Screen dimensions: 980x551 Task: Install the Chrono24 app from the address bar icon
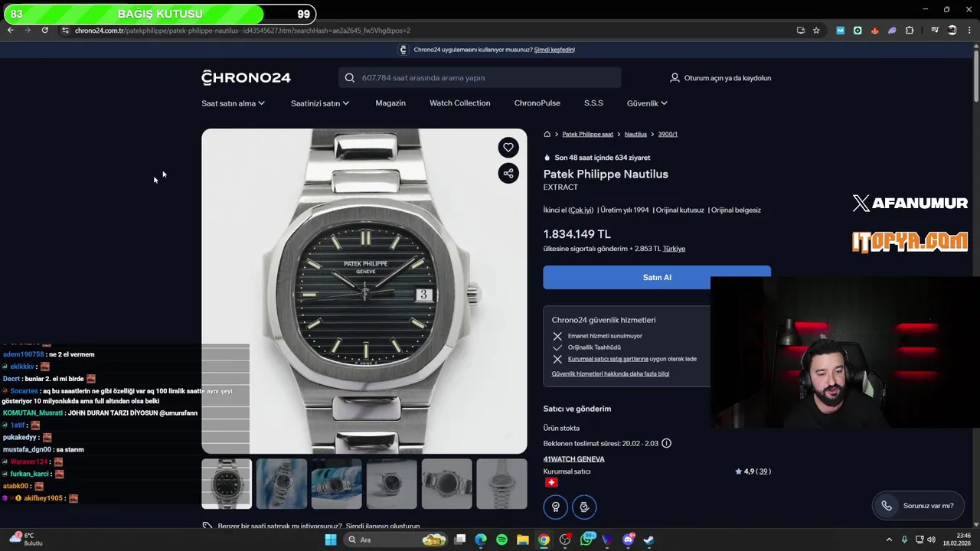[x=801, y=30]
